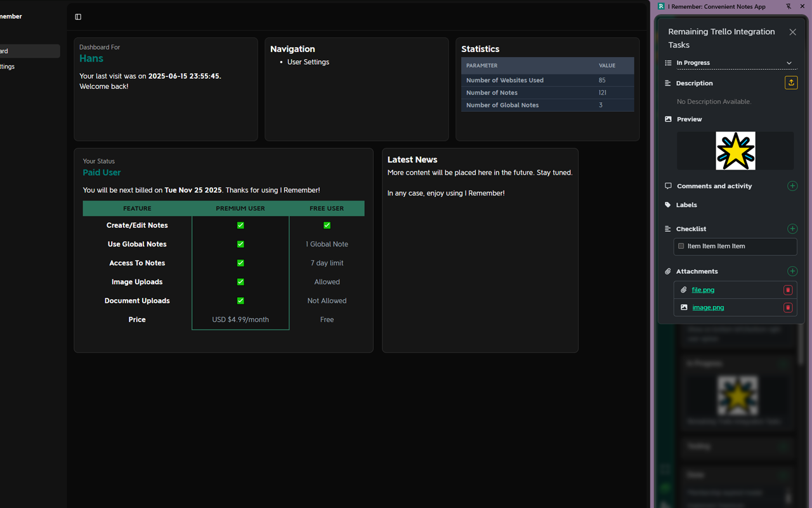Click the user name Hans
The height and width of the screenshot is (508, 812).
pos(91,58)
